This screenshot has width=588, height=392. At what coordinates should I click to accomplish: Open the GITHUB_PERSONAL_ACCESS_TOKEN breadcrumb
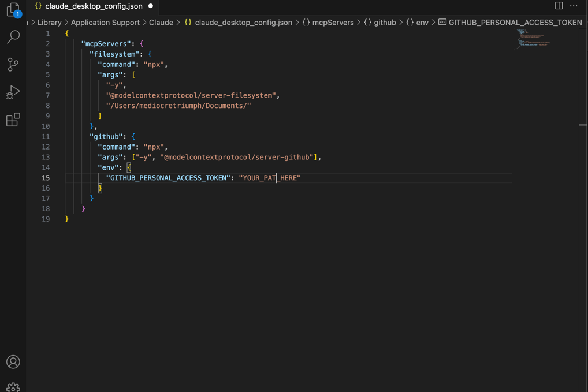[511, 23]
